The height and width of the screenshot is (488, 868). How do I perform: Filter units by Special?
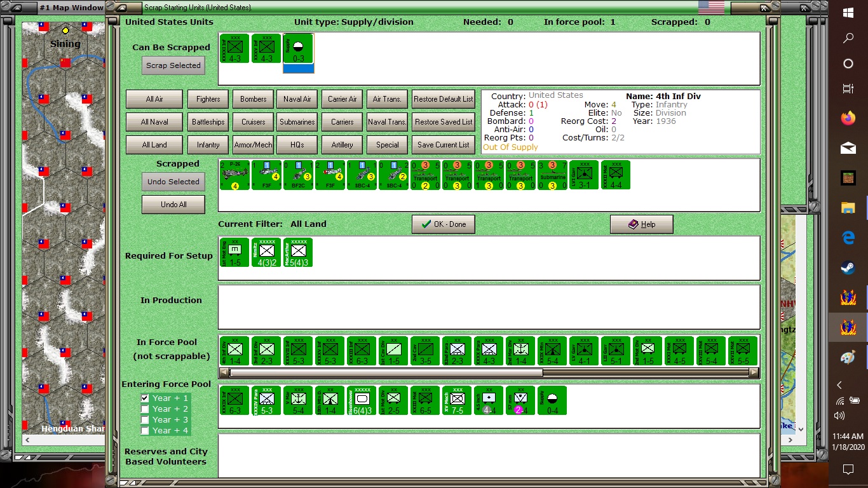387,145
